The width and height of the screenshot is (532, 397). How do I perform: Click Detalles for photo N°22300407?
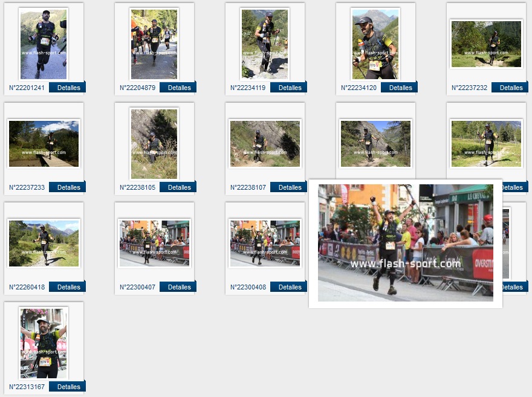179,287
